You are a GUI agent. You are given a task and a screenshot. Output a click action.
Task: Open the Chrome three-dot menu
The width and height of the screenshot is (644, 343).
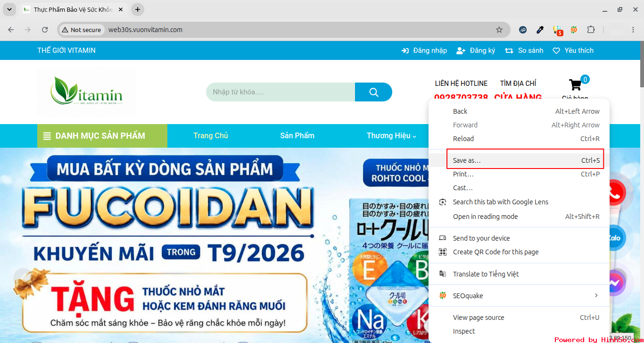pyautogui.click(x=633, y=30)
